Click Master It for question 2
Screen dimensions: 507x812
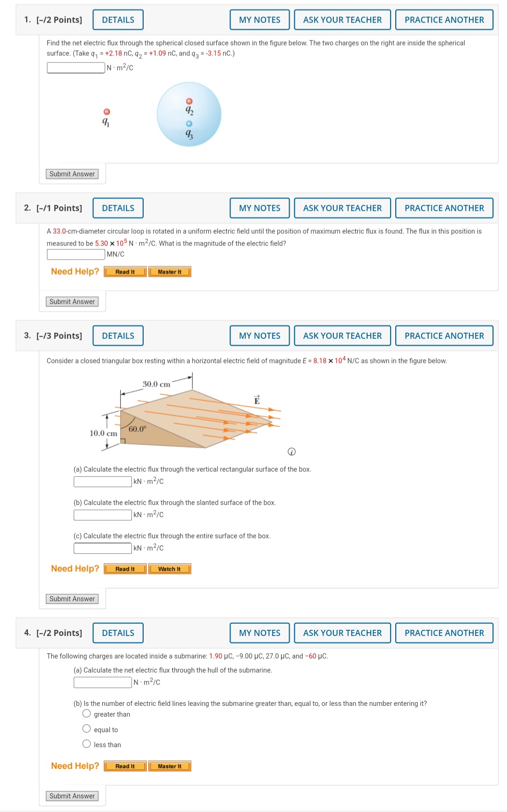pos(170,271)
